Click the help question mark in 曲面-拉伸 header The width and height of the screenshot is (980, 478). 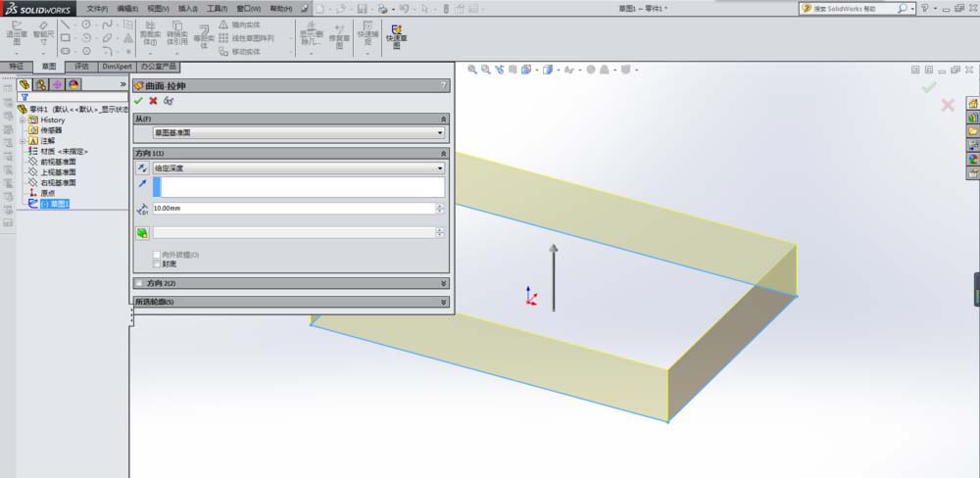click(x=444, y=85)
